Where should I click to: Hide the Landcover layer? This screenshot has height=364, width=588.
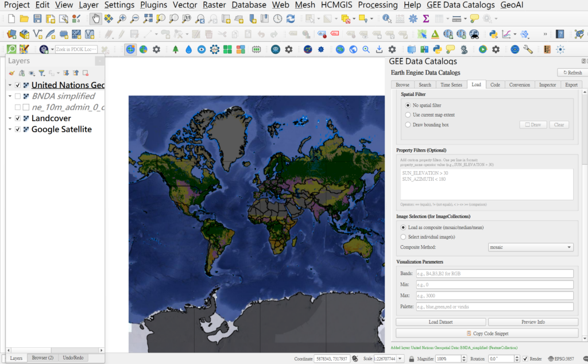18,118
